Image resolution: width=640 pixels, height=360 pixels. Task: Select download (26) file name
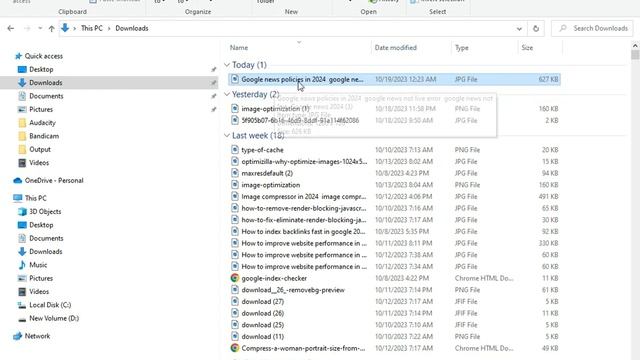click(262, 313)
